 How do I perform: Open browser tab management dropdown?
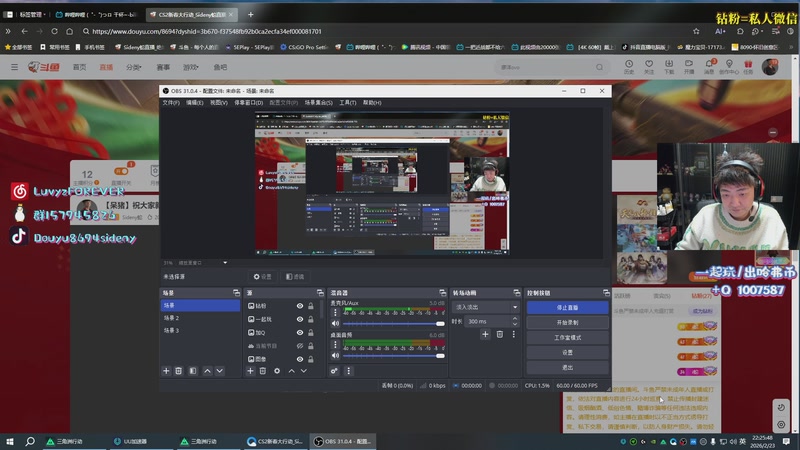(x=32, y=14)
